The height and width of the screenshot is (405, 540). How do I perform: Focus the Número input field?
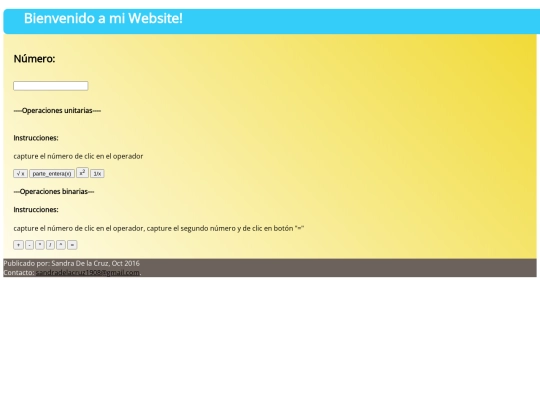(x=51, y=86)
